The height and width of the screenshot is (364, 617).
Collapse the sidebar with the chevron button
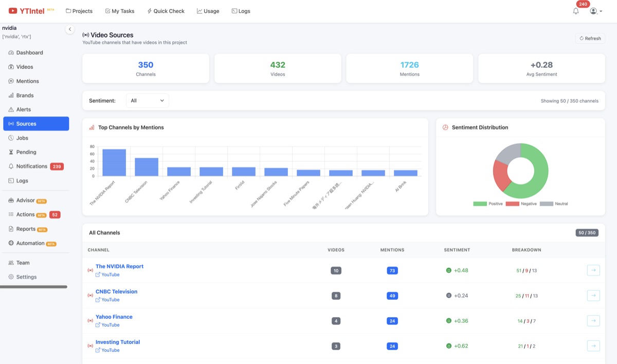tap(70, 29)
